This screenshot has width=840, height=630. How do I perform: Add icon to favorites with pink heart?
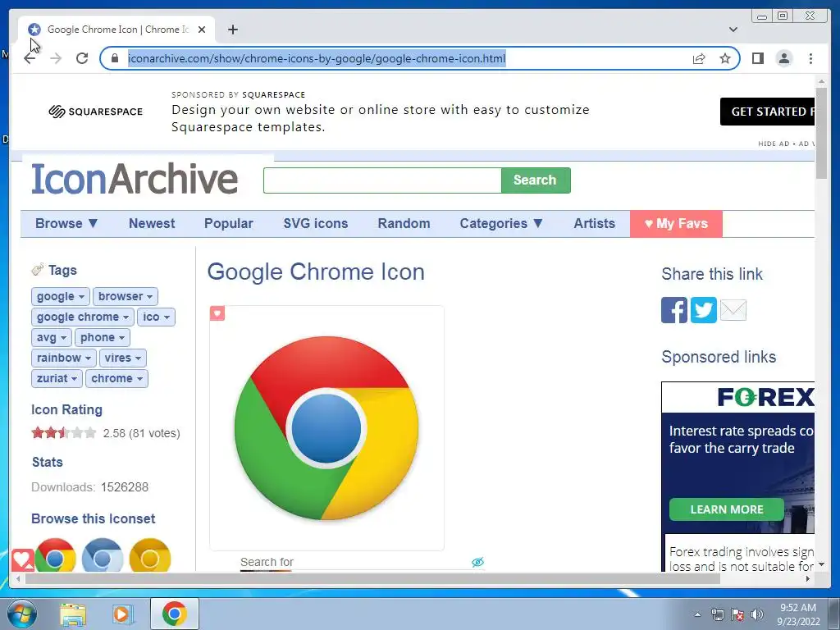pyautogui.click(x=217, y=313)
